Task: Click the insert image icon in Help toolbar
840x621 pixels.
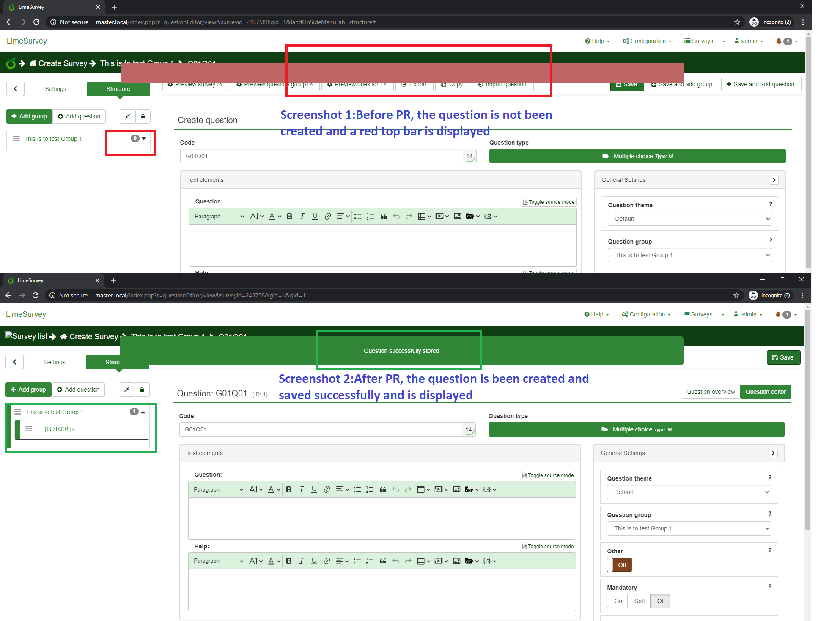Action: [x=457, y=561]
